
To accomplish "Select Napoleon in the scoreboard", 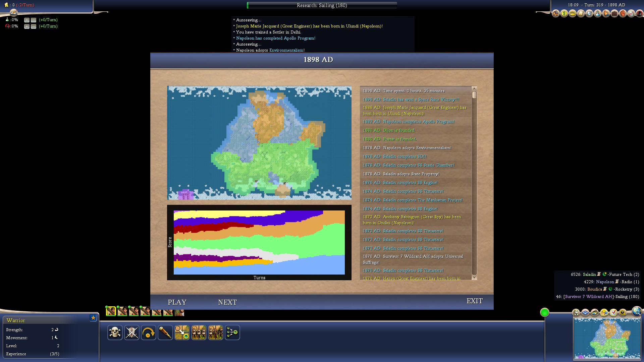I will [x=605, y=282].
